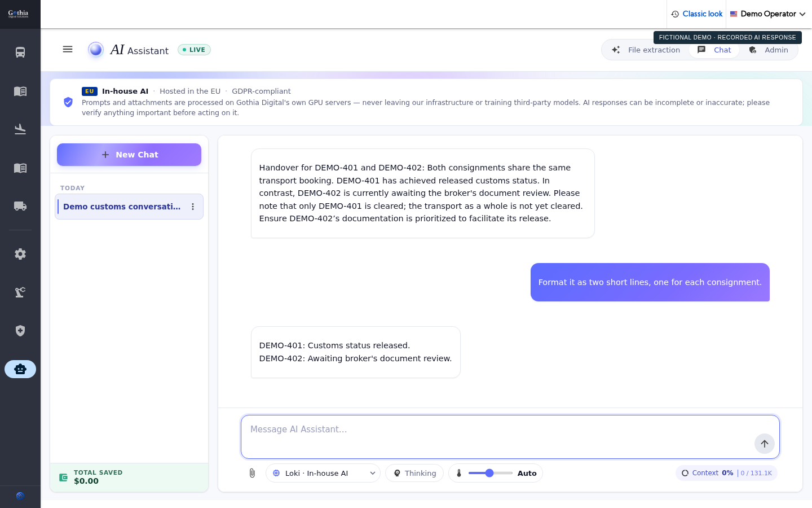812x508 pixels.
Task: Switch to the File extraction tab
Action: pyautogui.click(x=646, y=50)
